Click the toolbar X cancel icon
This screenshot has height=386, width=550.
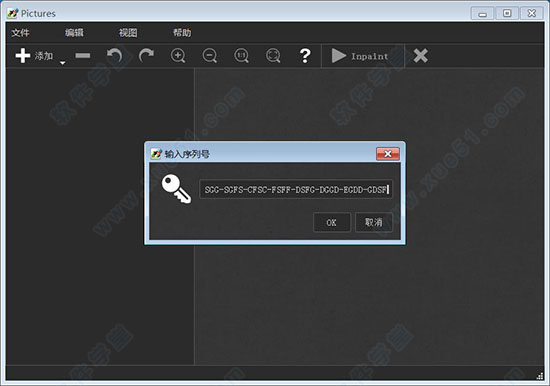[420, 55]
